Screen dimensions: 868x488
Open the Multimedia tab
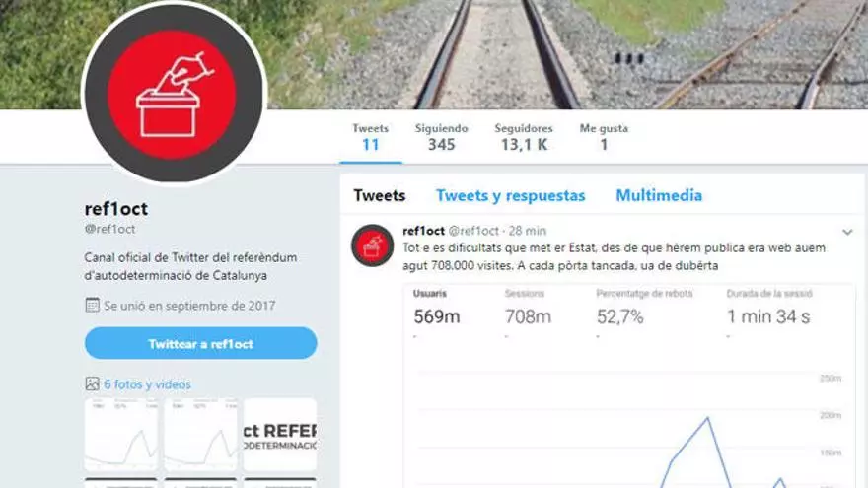(659, 196)
